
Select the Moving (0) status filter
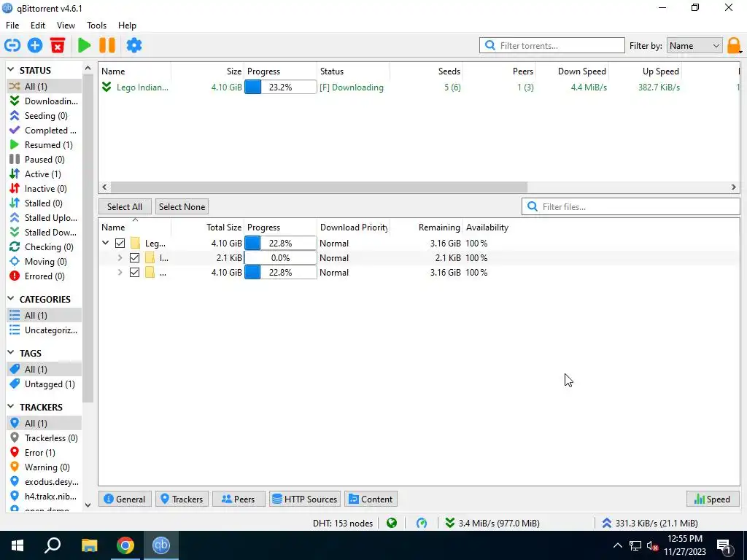44,262
